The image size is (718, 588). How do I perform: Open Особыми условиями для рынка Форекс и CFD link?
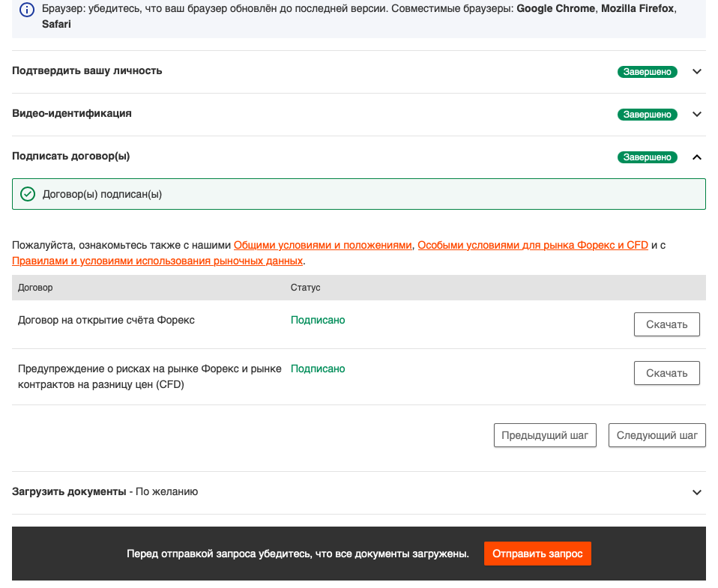coord(532,245)
